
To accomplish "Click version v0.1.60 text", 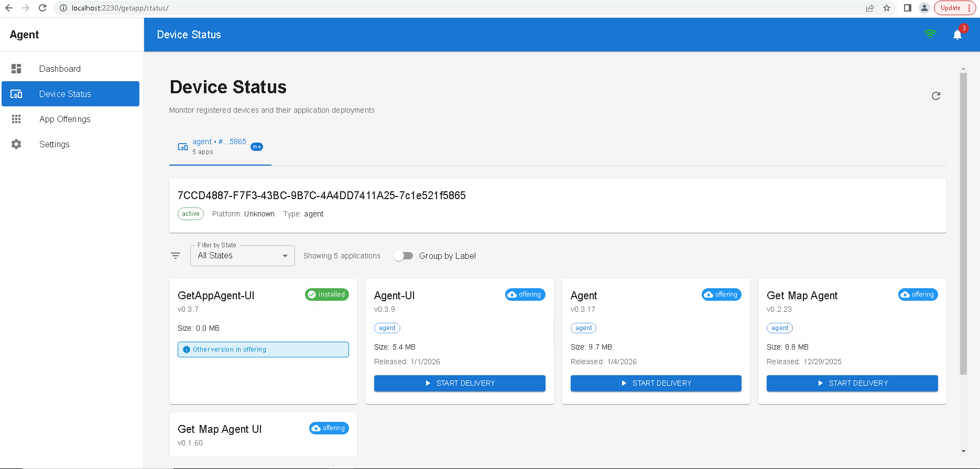I will 190,443.
